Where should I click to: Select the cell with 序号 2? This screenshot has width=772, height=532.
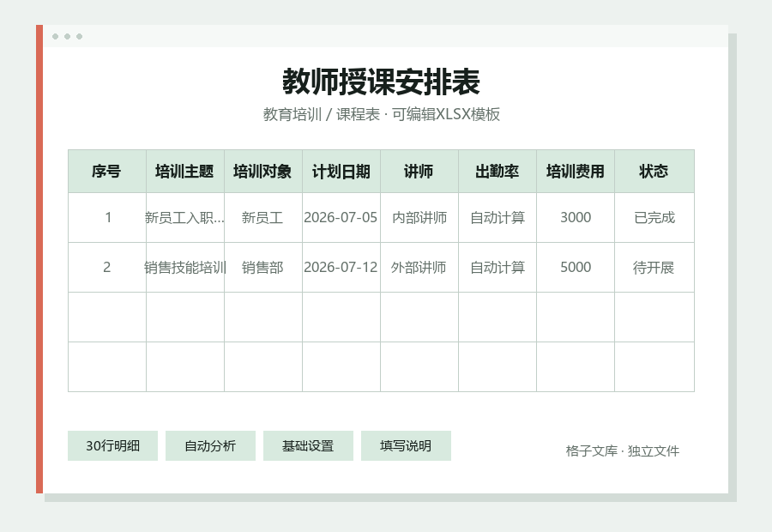click(x=107, y=268)
